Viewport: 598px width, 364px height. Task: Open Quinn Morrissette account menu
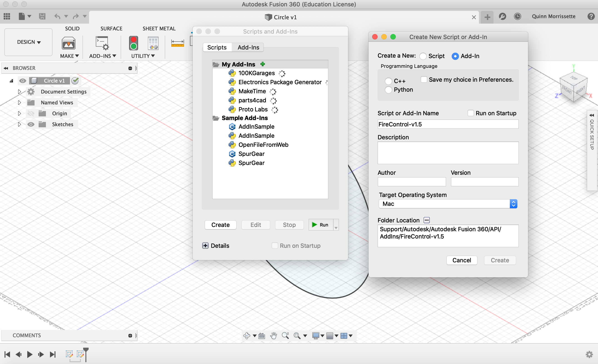[554, 17]
